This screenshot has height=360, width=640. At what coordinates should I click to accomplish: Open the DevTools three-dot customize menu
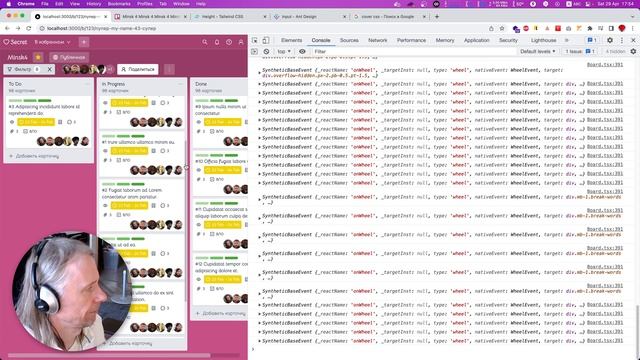[x=622, y=40]
